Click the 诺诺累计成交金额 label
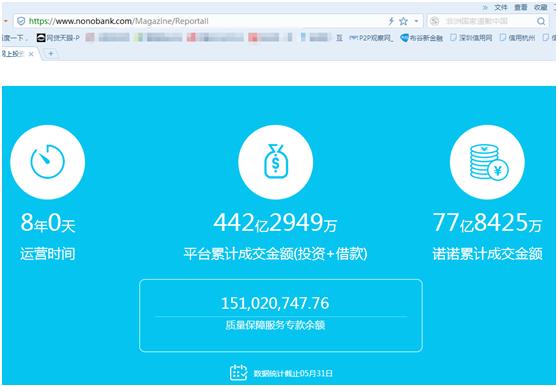The width and height of the screenshot is (558, 387). pyautogui.click(x=487, y=254)
